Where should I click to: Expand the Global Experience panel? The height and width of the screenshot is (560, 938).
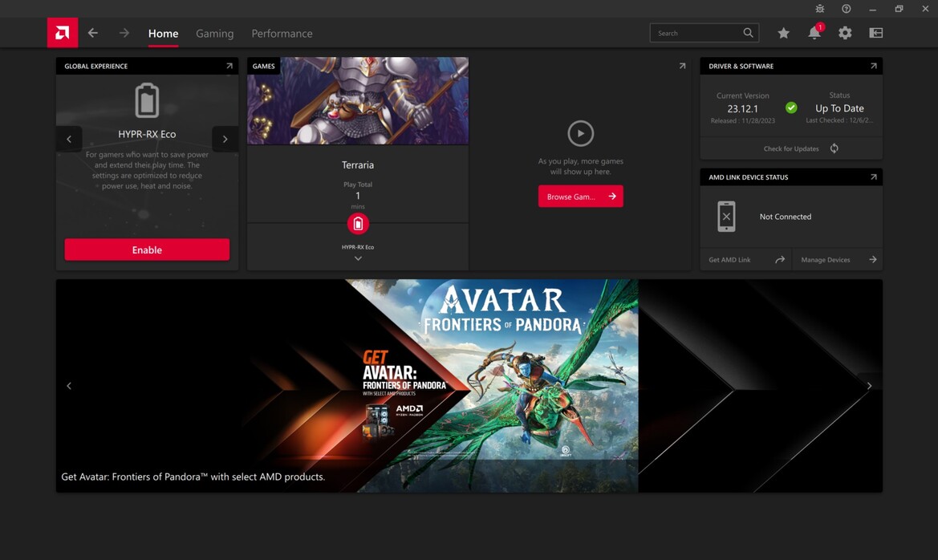pyautogui.click(x=229, y=66)
